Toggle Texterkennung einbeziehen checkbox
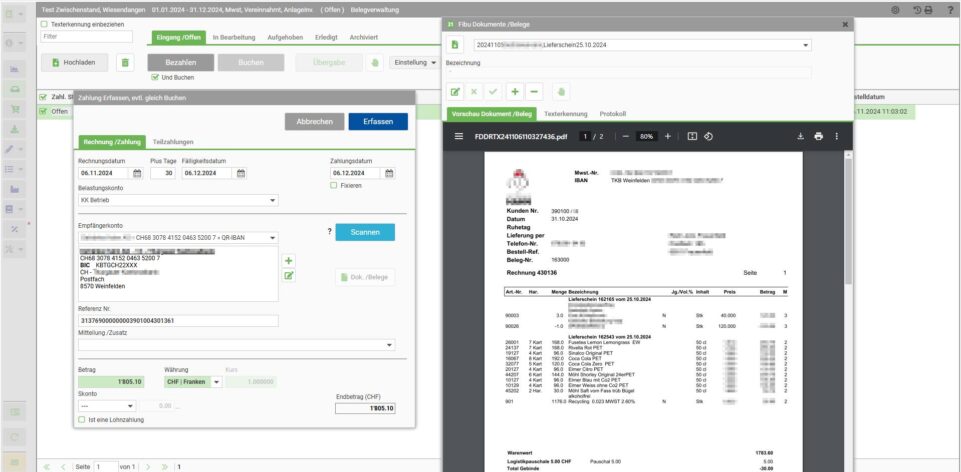The width and height of the screenshot is (961, 472). tap(44, 25)
